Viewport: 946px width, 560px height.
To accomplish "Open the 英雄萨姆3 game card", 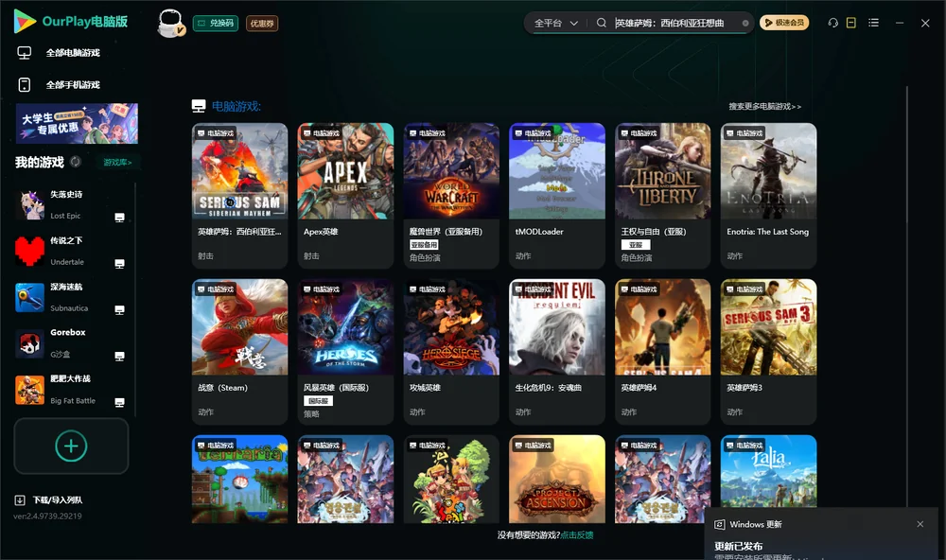I will click(768, 352).
